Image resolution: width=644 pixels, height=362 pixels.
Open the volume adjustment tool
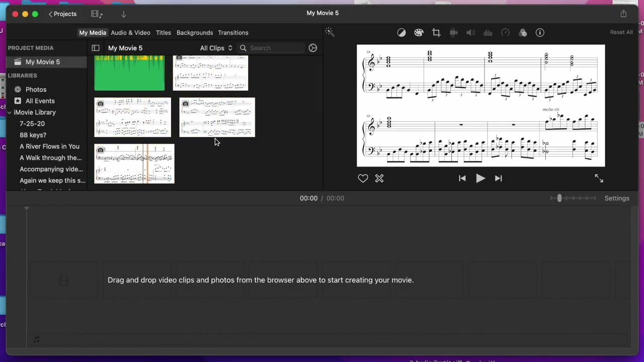click(470, 33)
